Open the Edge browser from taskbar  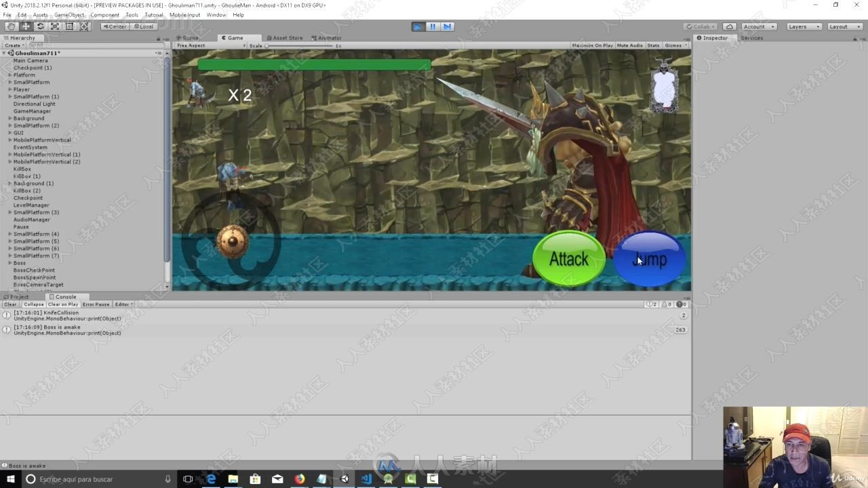[x=211, y=479]
